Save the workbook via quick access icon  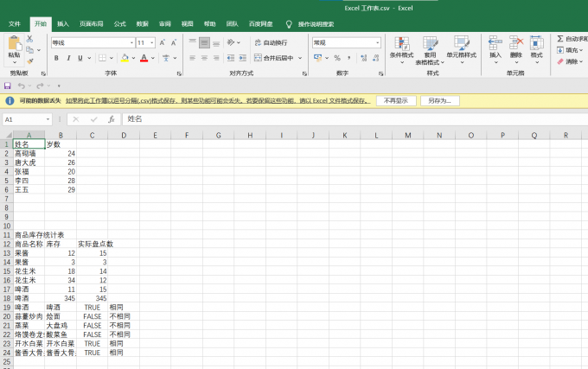[8, 86]
